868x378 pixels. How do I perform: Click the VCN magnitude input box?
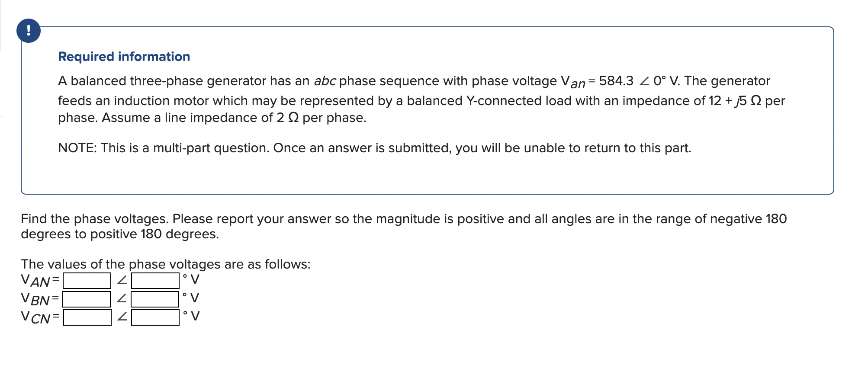click(87, 317)
